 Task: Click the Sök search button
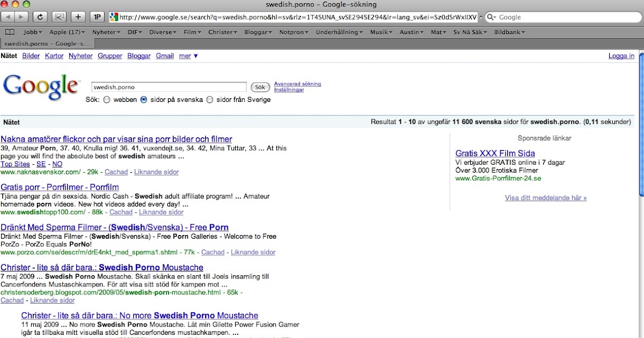coord(260,87)
